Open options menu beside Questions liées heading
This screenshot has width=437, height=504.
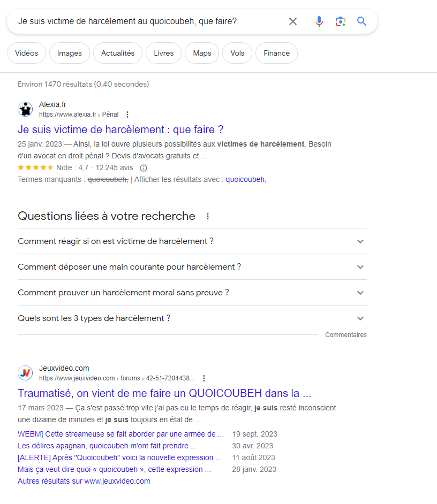pyautogui.click(x=208, y=216)
